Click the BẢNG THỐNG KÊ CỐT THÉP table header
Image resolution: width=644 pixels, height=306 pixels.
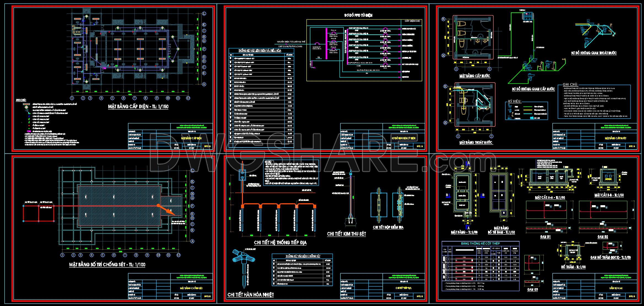tap(480, 243)
